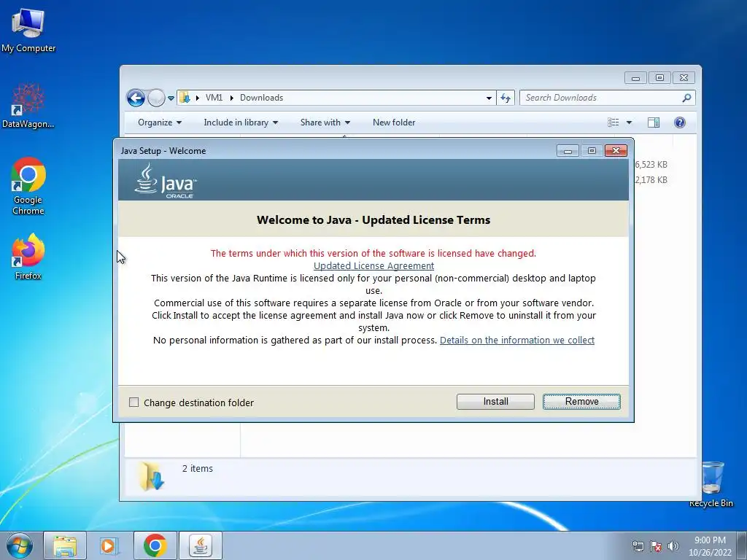Open Organize menu in Explorer

coord(160,122)
